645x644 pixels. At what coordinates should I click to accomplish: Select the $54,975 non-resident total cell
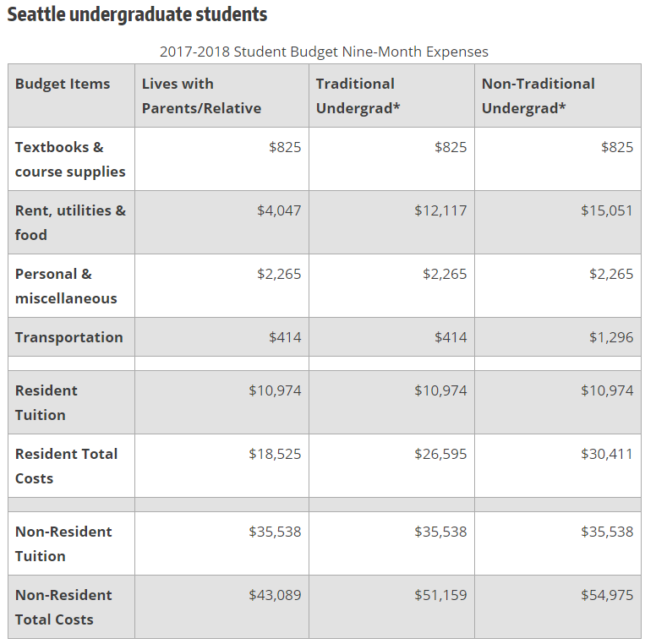point(606,595)
